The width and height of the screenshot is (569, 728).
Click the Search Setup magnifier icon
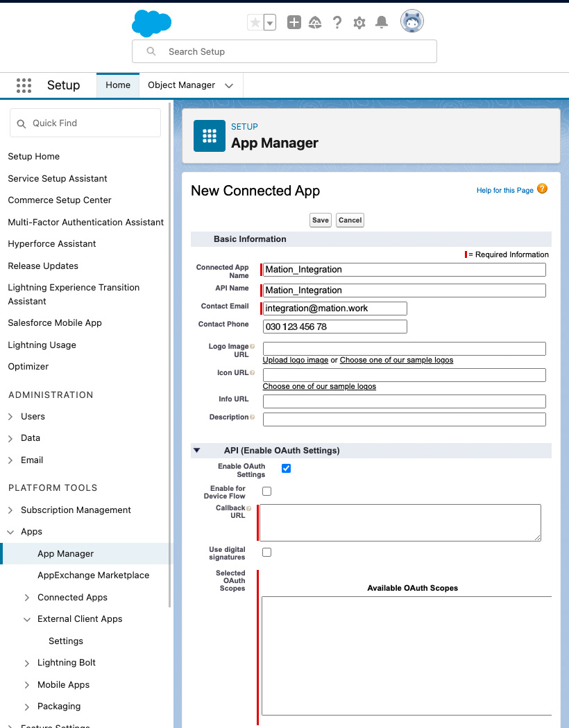pyautogui.click(x=151, y=51)
